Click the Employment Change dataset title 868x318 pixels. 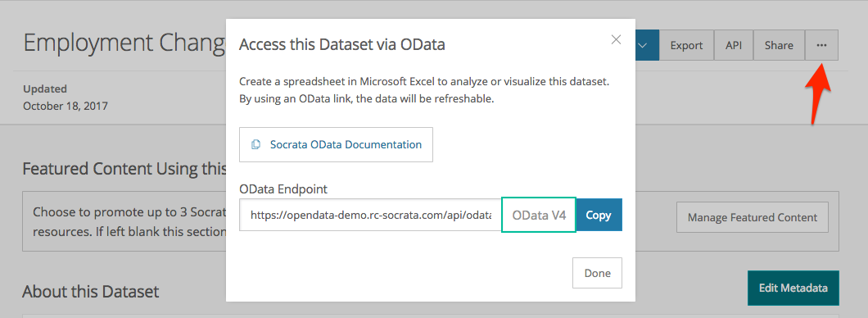[x=124, y=43]
